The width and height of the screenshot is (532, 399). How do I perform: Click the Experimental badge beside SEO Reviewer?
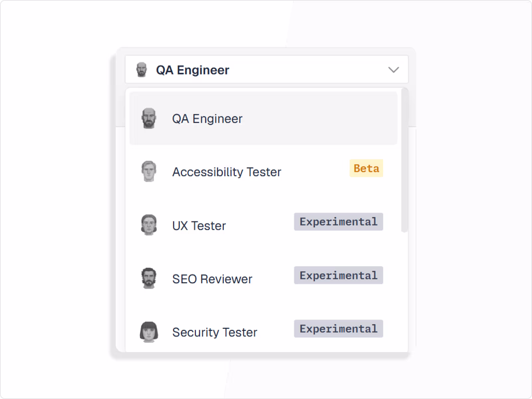point(338,275)
